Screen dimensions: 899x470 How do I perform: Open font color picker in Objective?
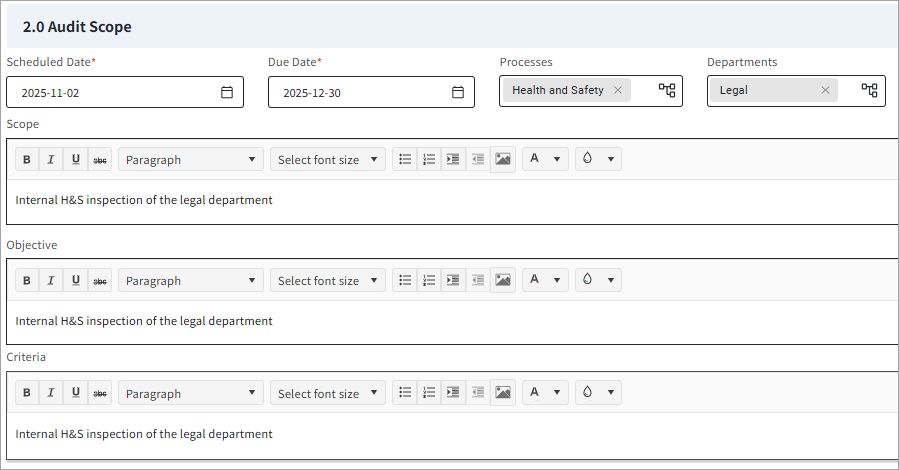545,280
